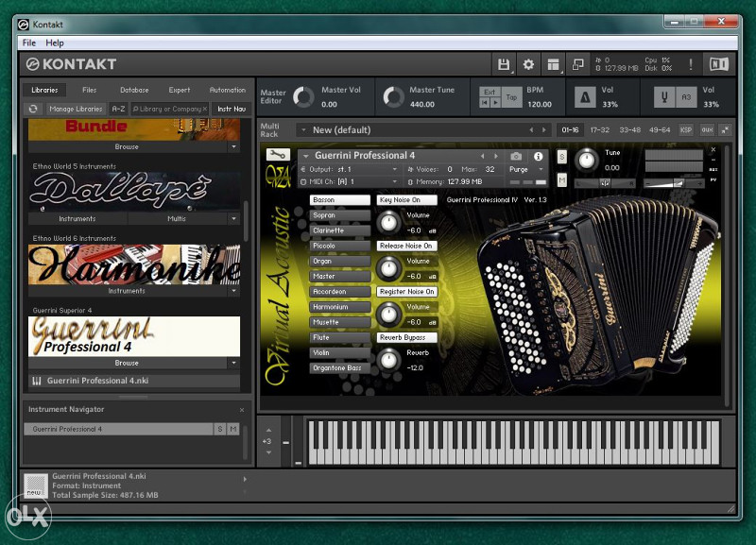Solo Guerrini in Instrument Navigator
This screenshot has width=756, height=545.
220,429
